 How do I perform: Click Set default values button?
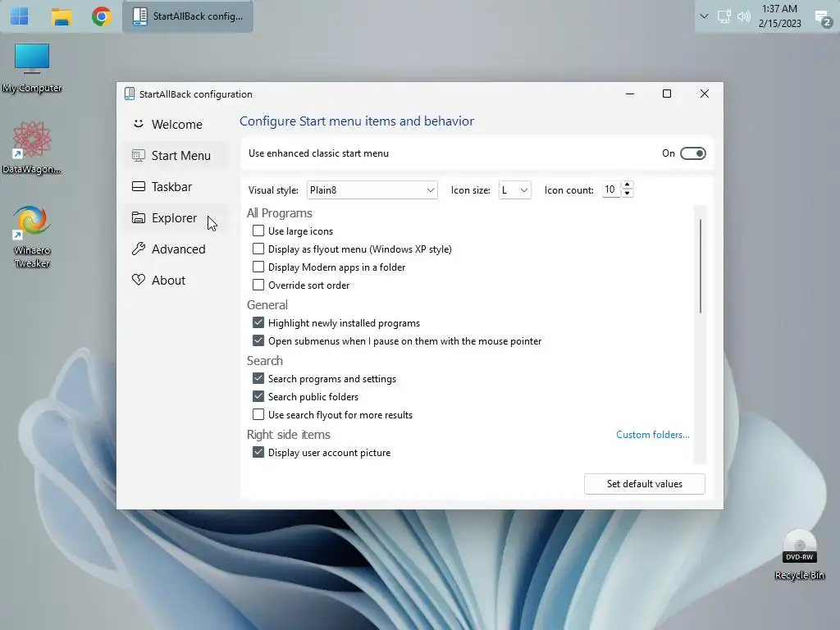pyautogui.click(x=645, y=484)
